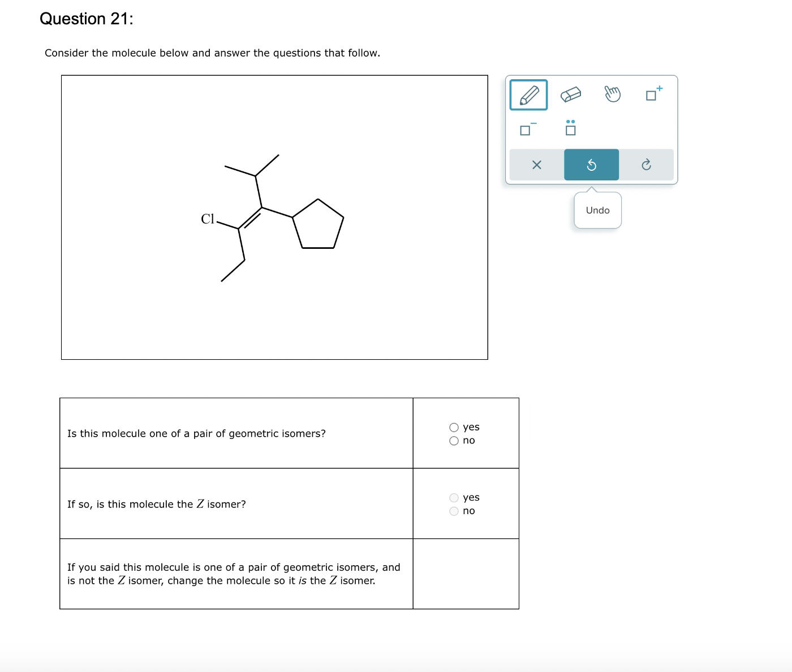
Task: Select no for geometric isomers question
Action: click(x=453, y=441)
